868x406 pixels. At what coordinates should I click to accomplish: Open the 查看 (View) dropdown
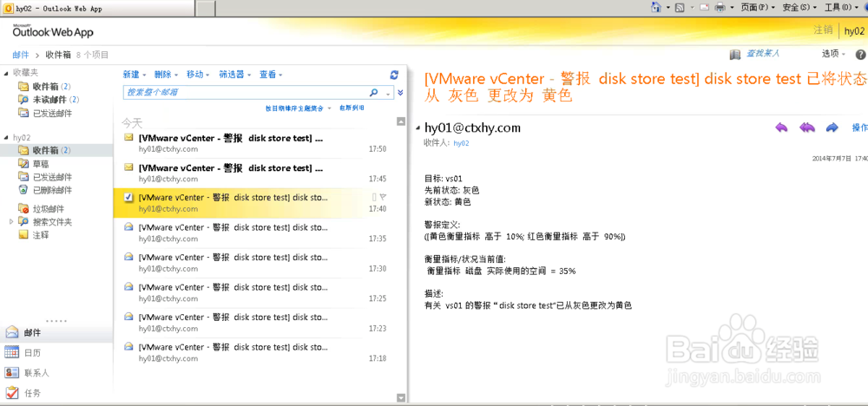271,75
